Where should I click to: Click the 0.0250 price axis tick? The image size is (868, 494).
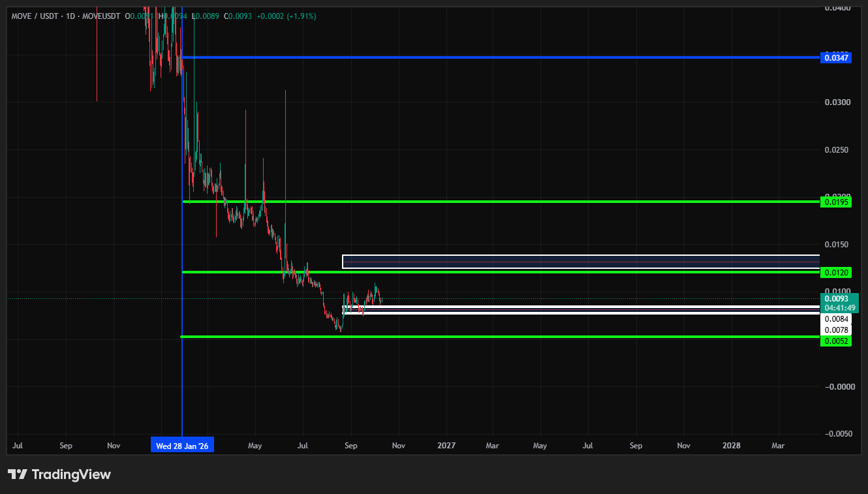[836, 150]
